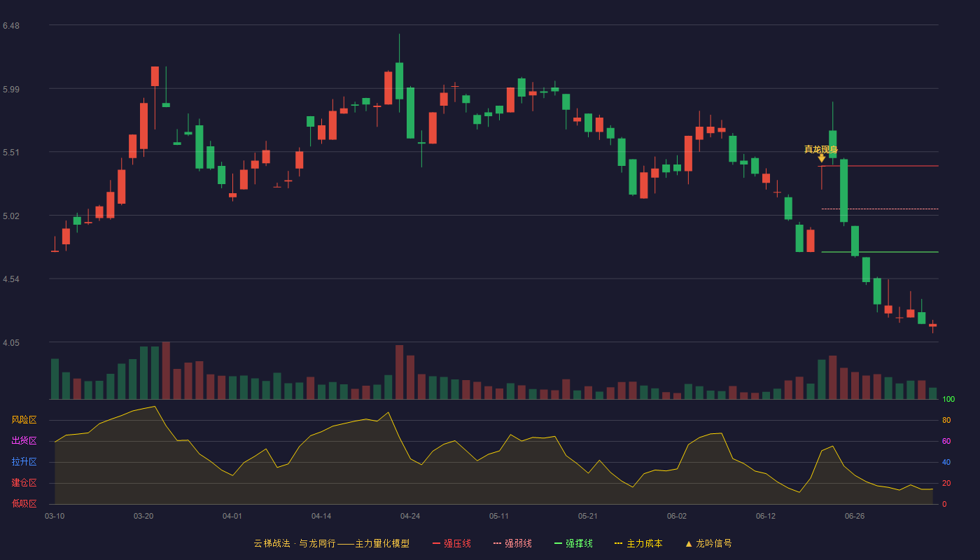Click the 03-20 date label
980x560 pixels.
click(x=143, y=516)
